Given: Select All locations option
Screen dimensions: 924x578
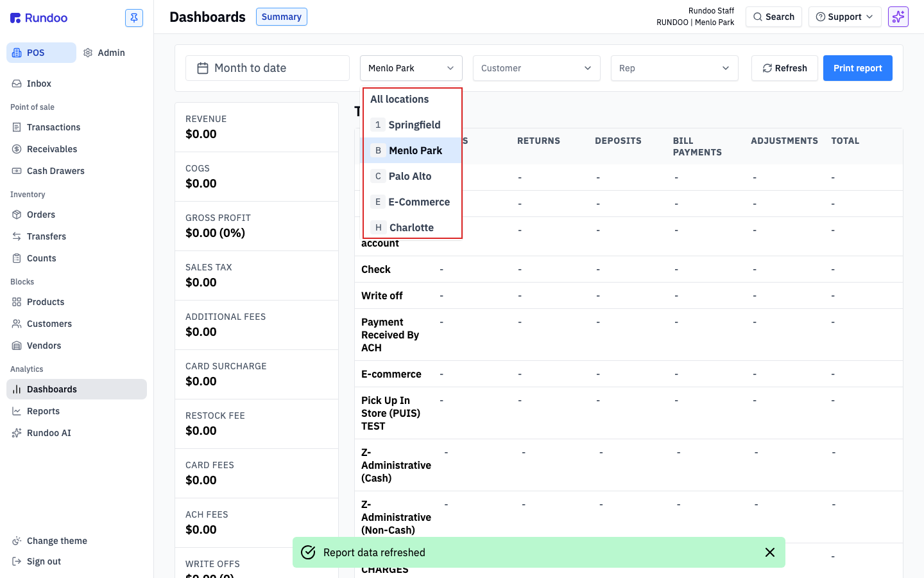Looking at the screenshot, I should (x=412, y=99).
